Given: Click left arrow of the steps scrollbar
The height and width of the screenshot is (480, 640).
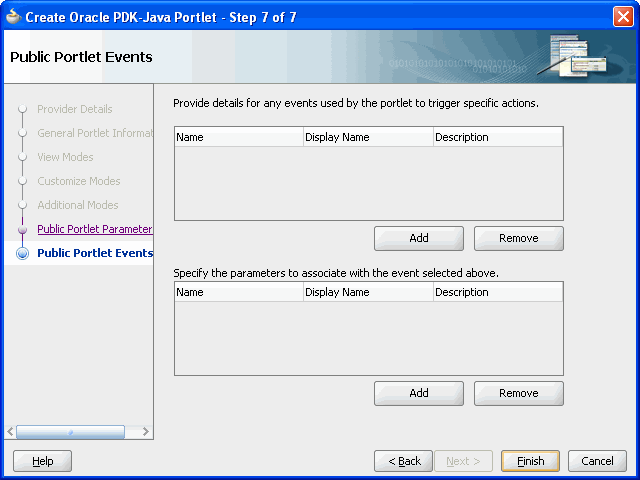Looking at the screenshot, I should [10, 432].
